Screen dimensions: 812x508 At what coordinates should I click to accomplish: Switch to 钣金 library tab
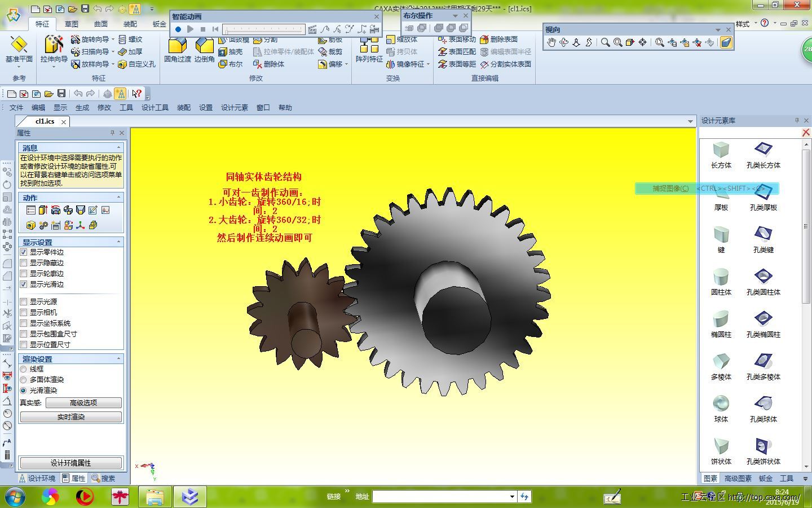766,478
